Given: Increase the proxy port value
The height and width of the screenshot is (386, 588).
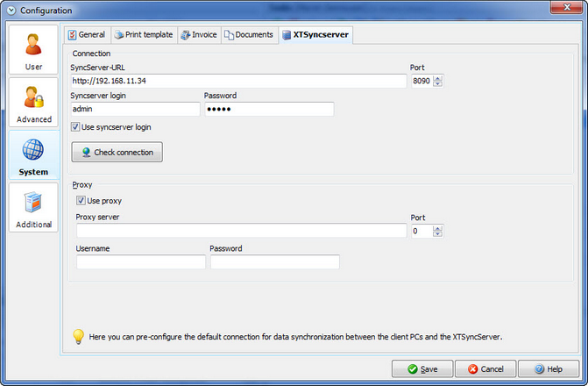Looking at the screenshot, I should click(437, 228).
